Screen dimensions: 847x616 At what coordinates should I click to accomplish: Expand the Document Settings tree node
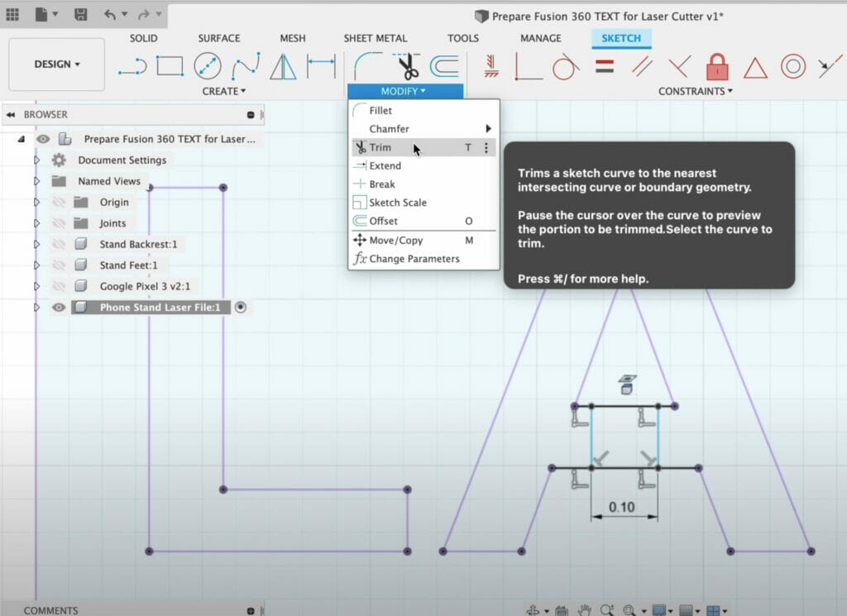pos(36,160)
